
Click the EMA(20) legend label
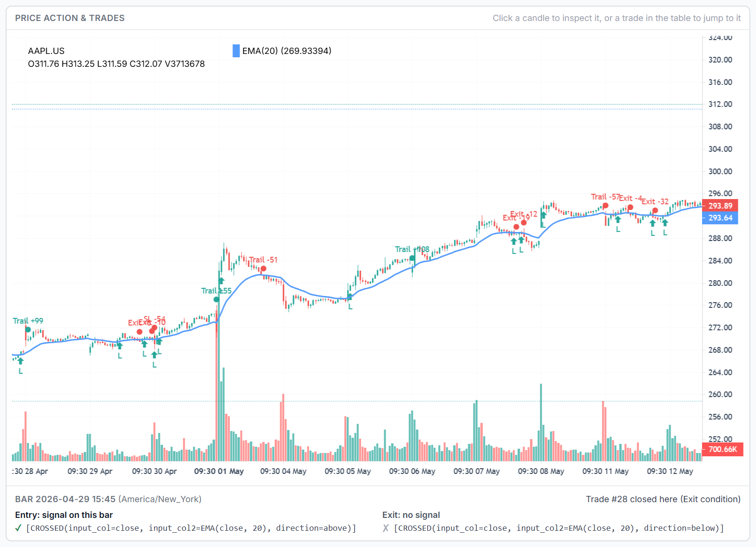(x=287, y=51)
